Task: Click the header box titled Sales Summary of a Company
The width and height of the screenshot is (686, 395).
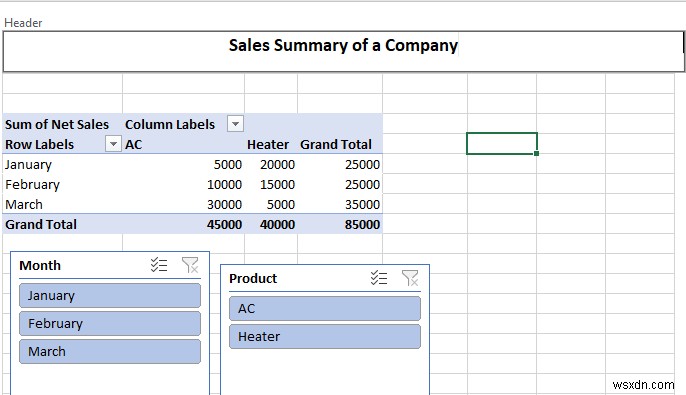Action: point(343,51)
